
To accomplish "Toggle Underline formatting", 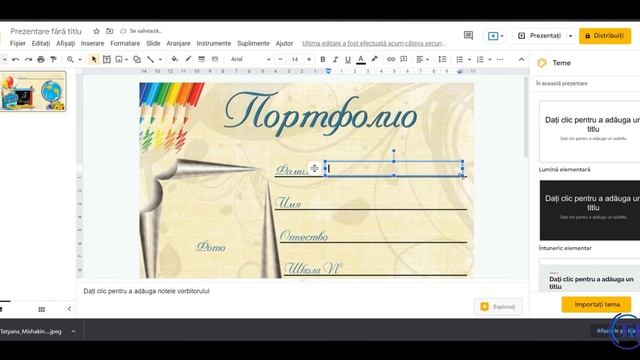I will pos(348,60).
